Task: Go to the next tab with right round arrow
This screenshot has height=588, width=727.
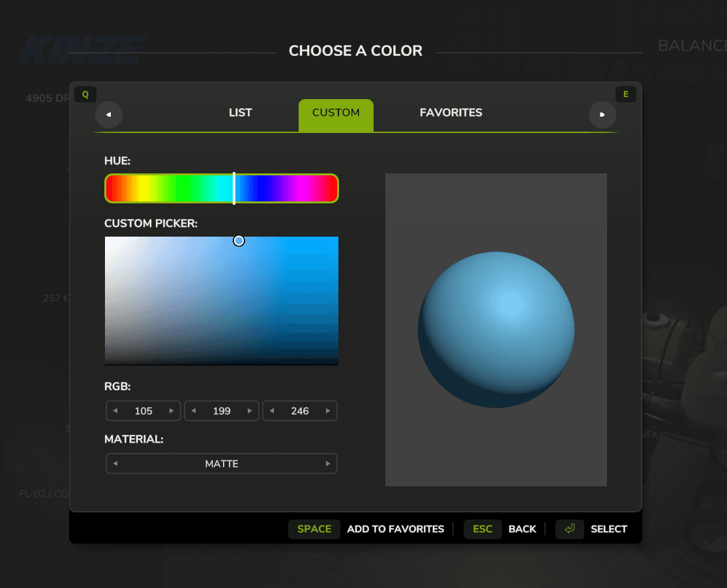Action: click(602, 115)
